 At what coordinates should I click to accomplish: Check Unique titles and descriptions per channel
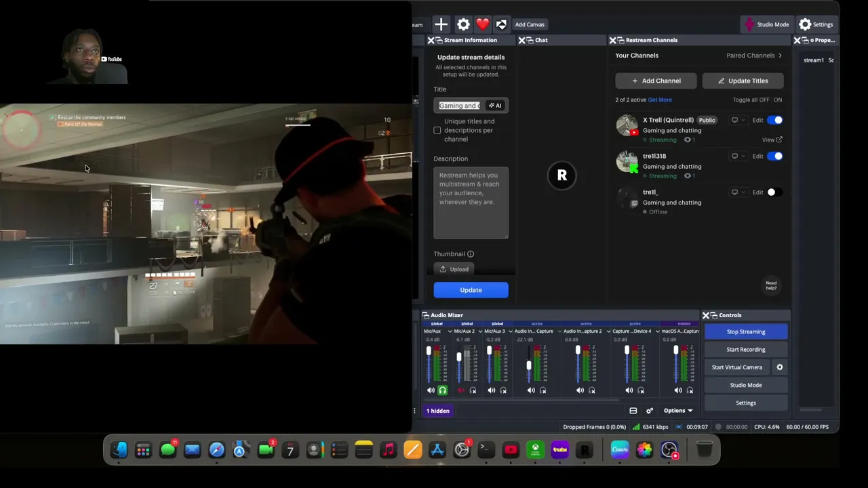tap(437, 130)
